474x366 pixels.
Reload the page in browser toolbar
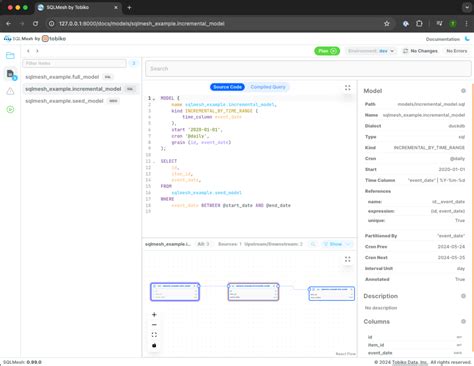35,24
